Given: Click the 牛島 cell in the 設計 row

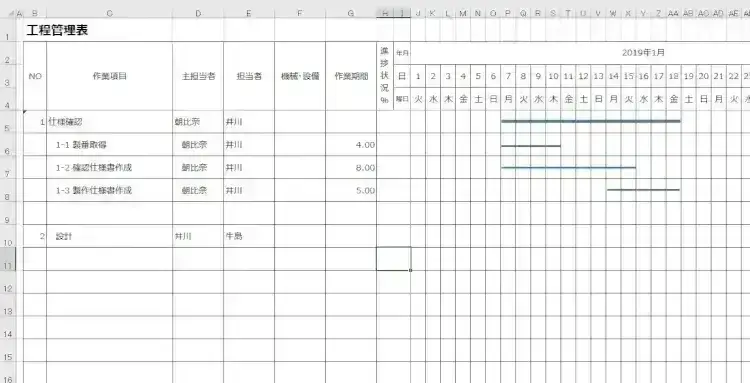Looking at the screenshot, I should coord(249,236).
